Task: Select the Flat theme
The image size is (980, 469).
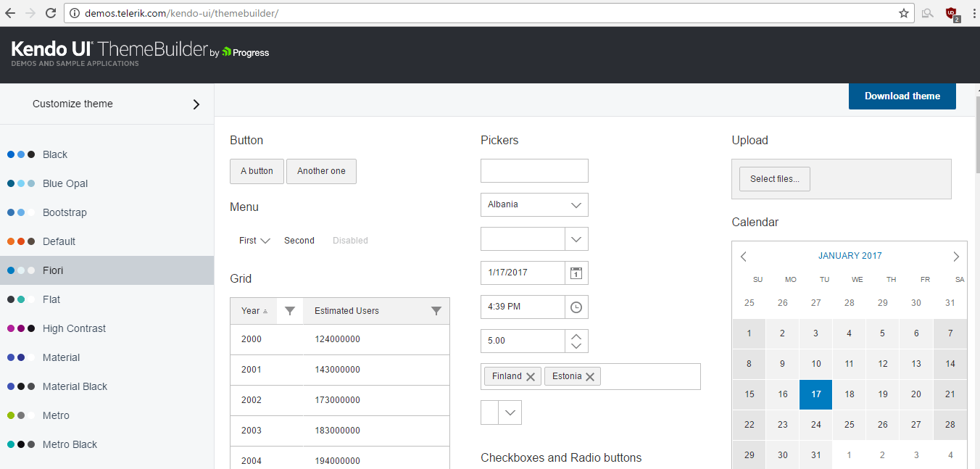Action: 107,299
